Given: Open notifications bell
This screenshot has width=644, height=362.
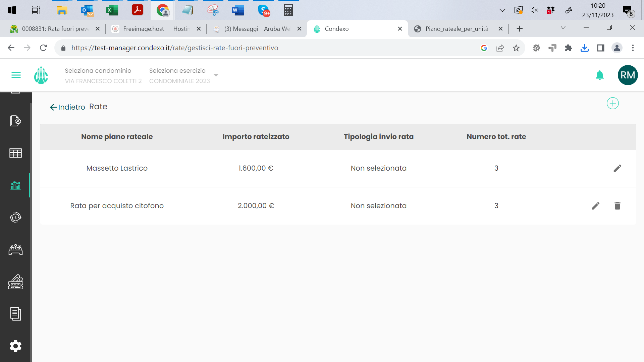Looking at the screenshot, I should [600, 75].
